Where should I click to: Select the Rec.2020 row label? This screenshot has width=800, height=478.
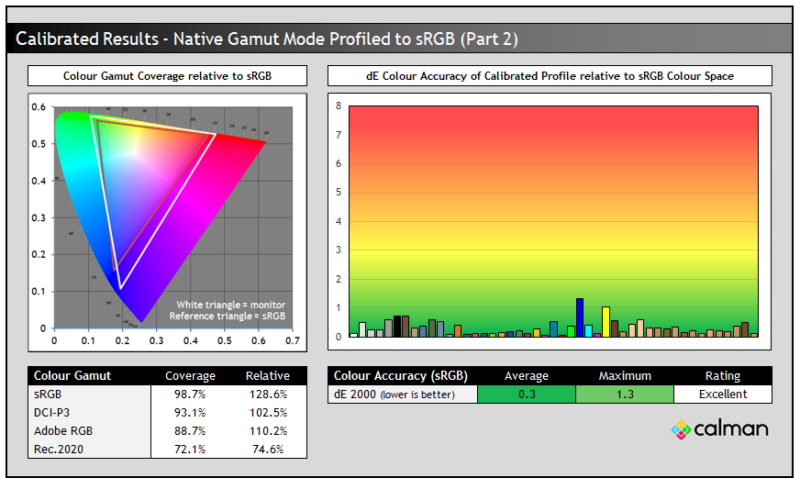(56, 449)
